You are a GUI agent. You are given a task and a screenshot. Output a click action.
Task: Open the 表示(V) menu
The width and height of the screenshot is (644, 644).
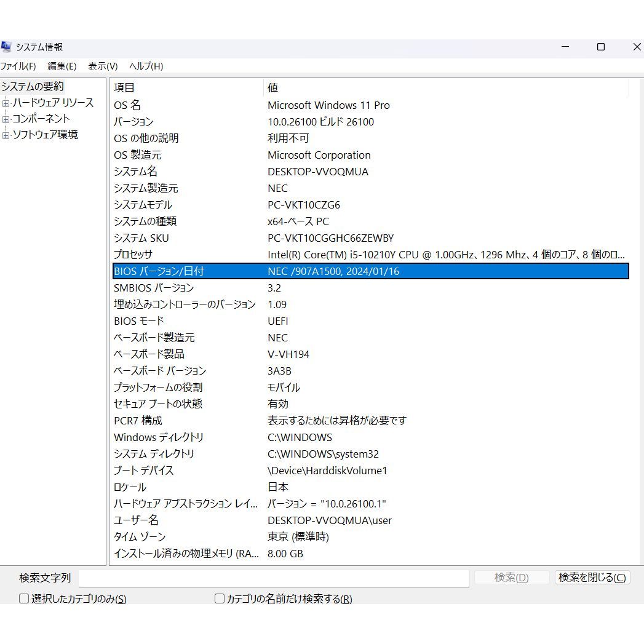click(x=103, y=66)
